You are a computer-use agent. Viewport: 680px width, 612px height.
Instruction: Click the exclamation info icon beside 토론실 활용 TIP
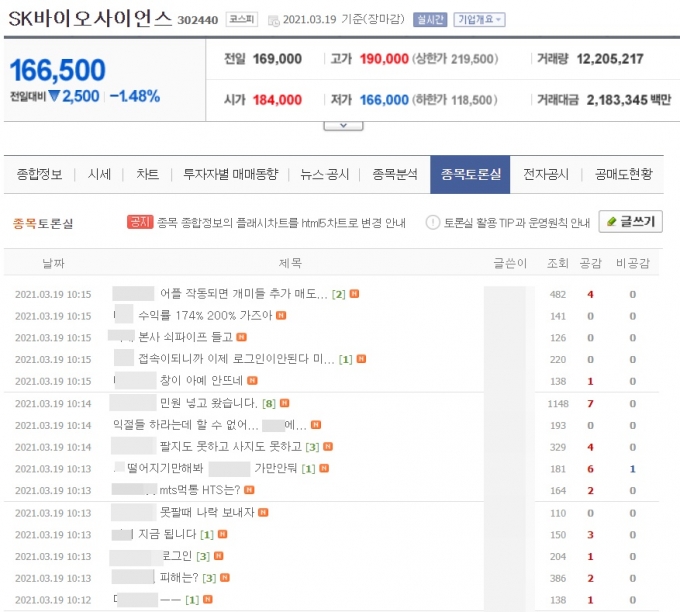433,222
